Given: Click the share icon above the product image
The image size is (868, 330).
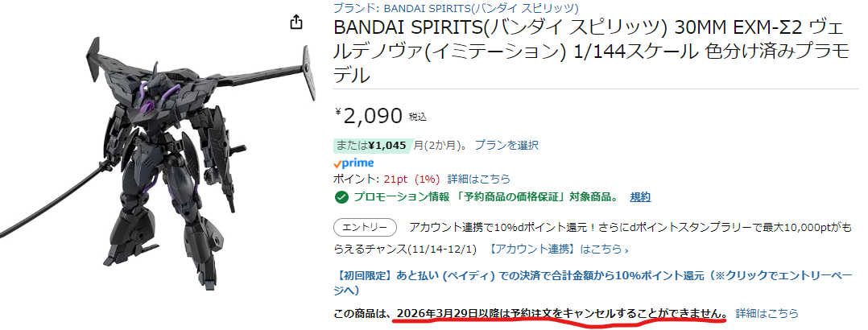Looking at the screenshot, I should 296,23.
